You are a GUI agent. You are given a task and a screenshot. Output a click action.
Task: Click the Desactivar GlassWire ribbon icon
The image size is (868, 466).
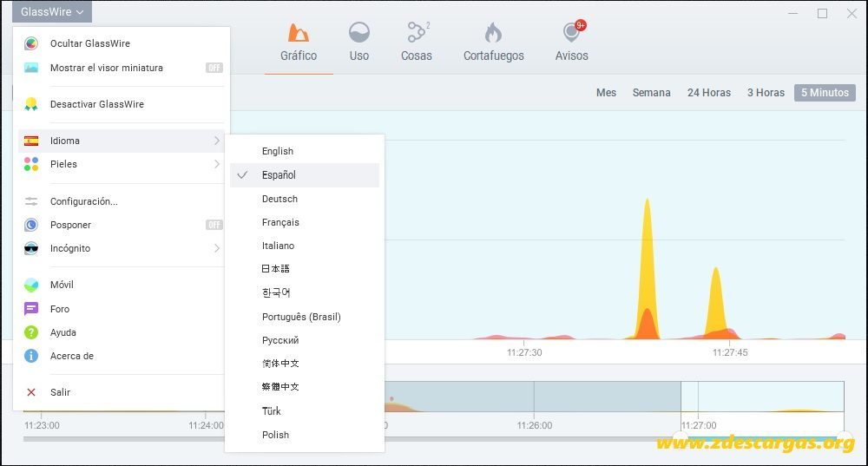pos(31,104)
